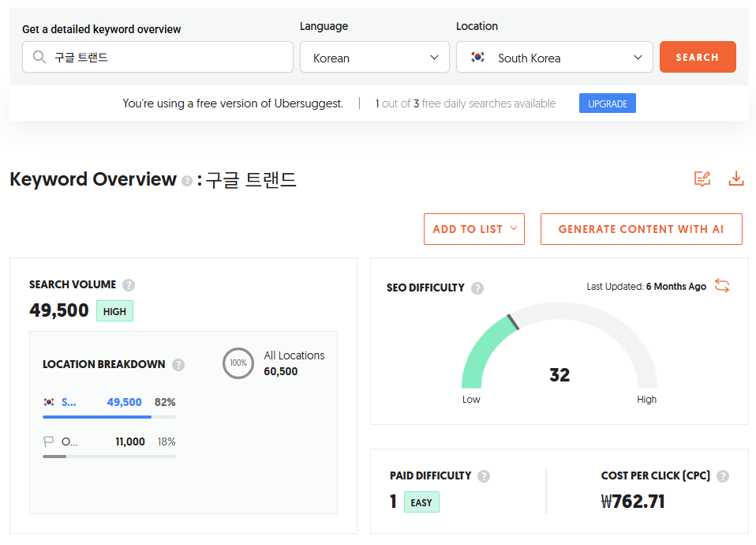
Task: Click the SEO difficulty gauge arc
Action: (x=560, y=345)
